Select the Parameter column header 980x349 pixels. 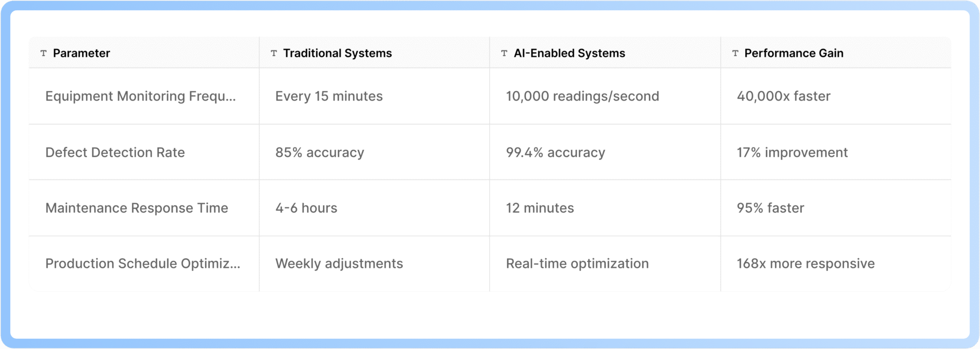[82, 53]
